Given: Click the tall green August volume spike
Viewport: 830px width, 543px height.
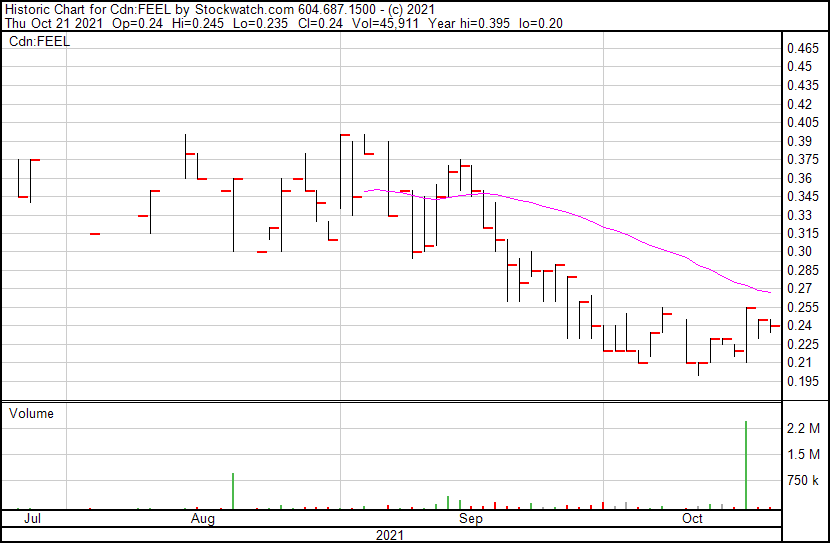Looking at the screenshot, I should [x=233, y=491].
